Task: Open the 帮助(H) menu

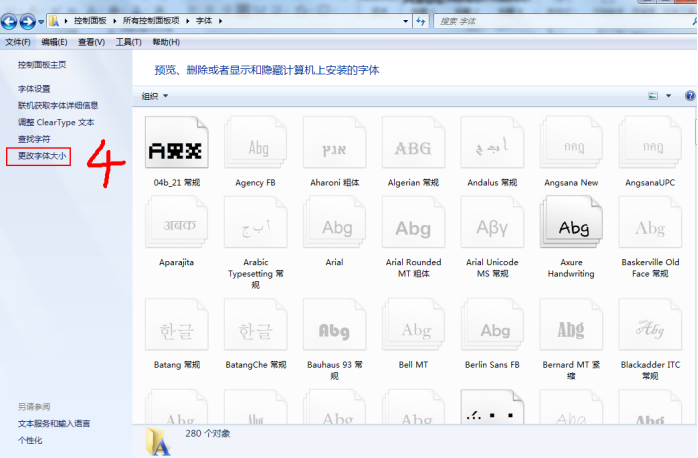Action: click(166, 42)
